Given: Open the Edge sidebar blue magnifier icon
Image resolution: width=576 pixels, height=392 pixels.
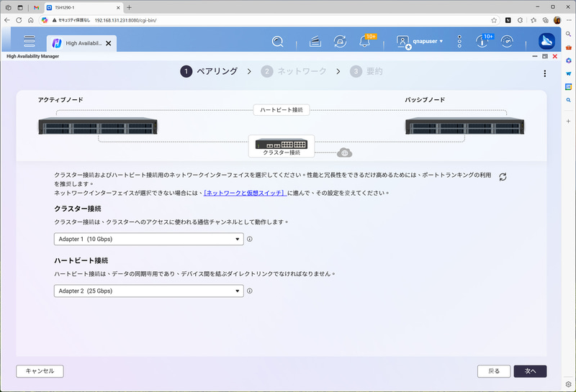Looking at the screenshot, I should [x=568, y=100].
